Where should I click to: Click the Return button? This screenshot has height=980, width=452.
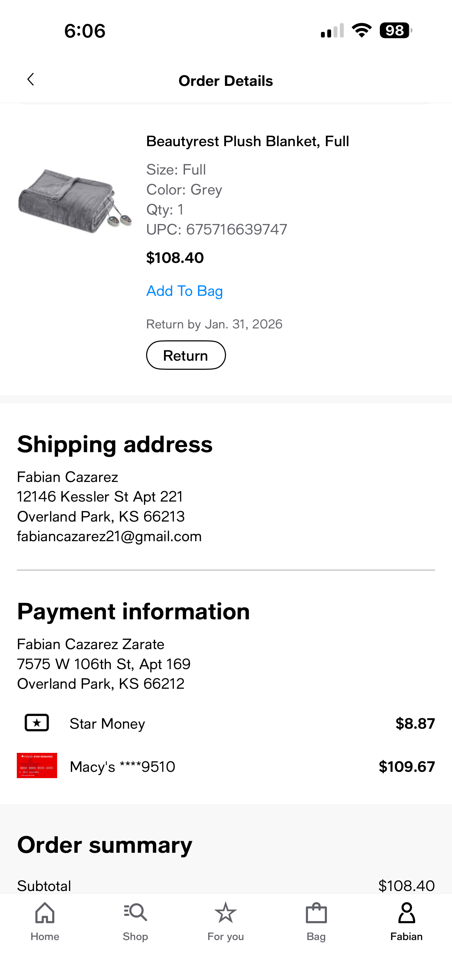coord(186,355)
